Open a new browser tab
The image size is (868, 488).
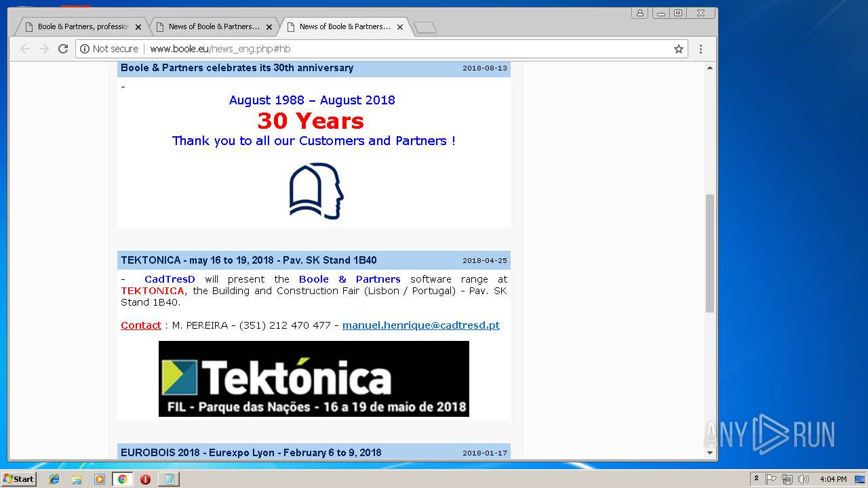pyautogui.click(x=425, y=27)
